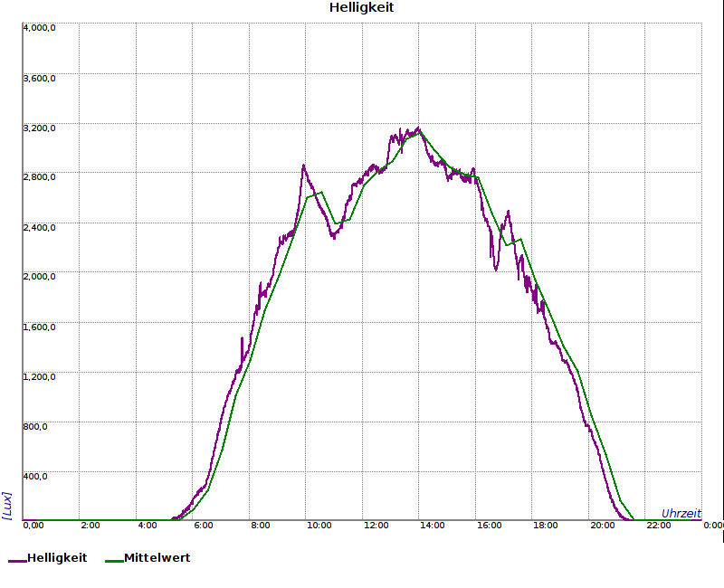Click the 2,400,0 y-axis label
The image size is (724, 588).
[x=39, y=227]
